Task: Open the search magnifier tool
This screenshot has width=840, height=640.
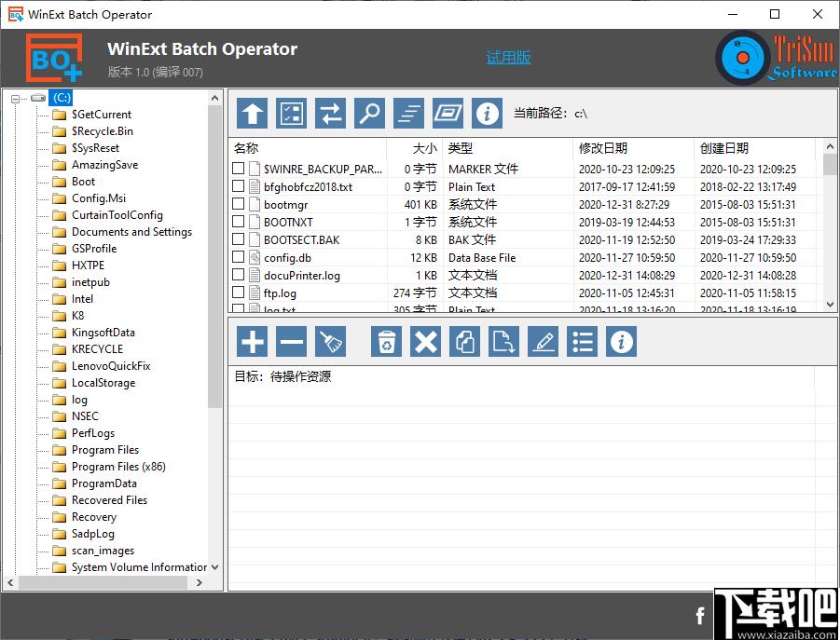Action: (369, 114)
